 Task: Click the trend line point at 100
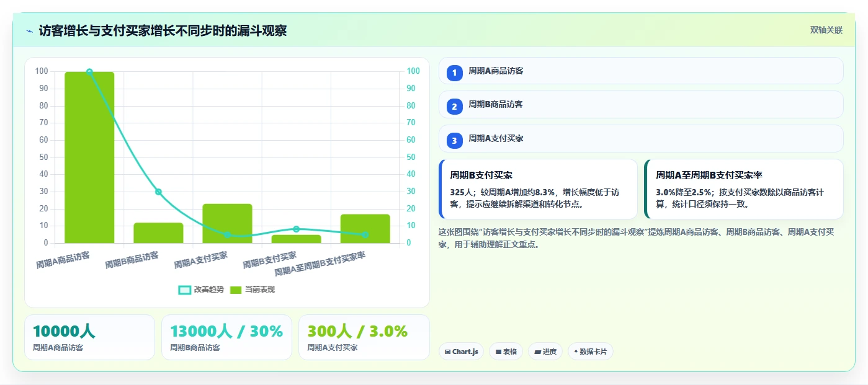tap(89, 72)
